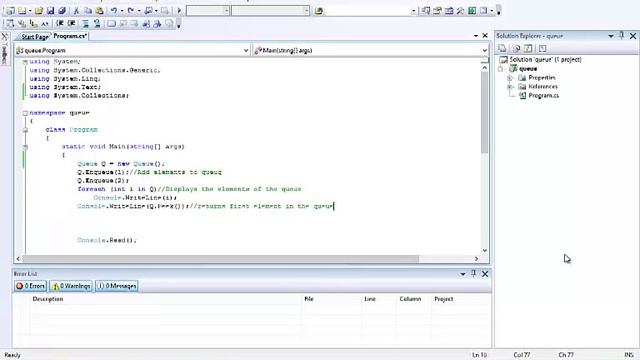640x360 pixels.
Task: Open the Toolbox toolbar icon
Action: click(460, 11)
